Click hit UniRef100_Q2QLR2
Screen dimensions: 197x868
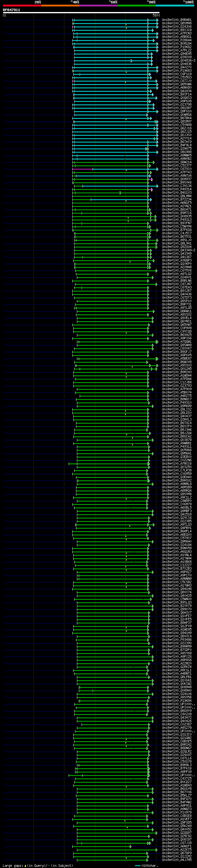click(176, 751)
